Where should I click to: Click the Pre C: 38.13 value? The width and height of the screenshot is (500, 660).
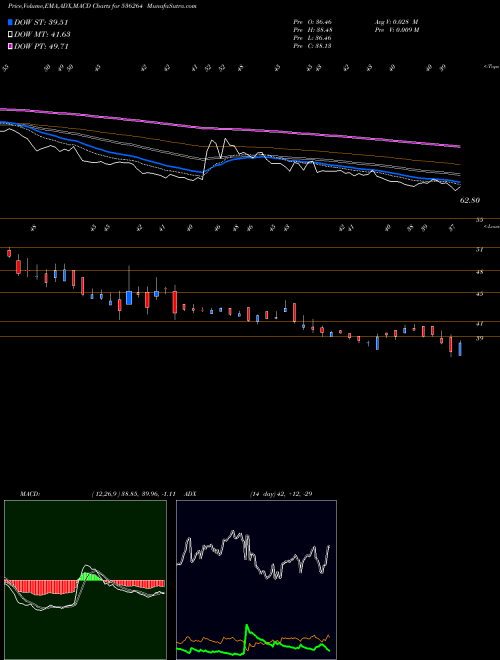(312, 46)
